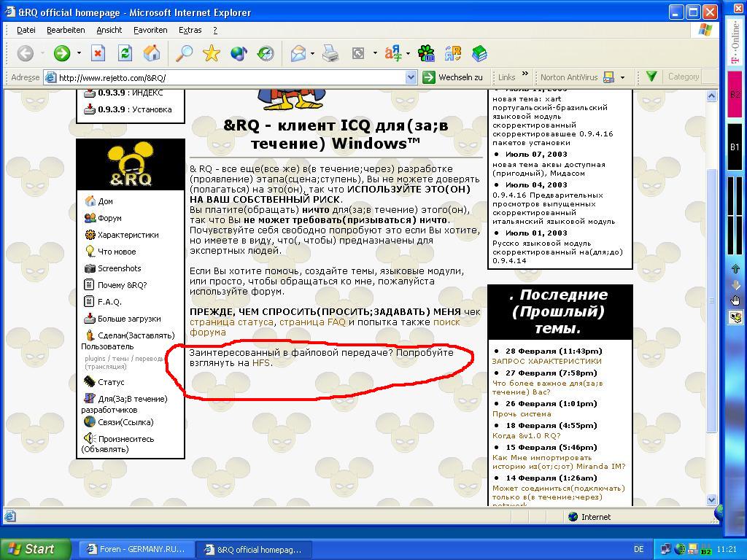Viewport: 747px width, 560px height.
Task: Click the DE language indicator
Action: click(639, 549)
